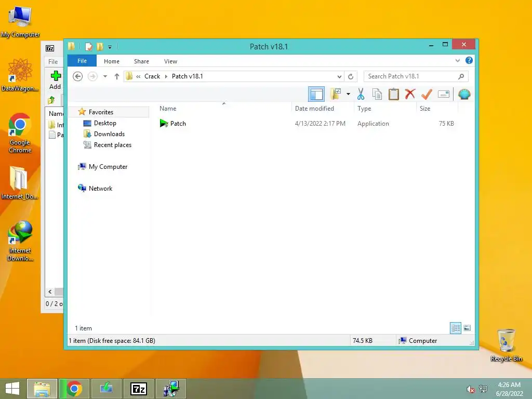
Task: Open the View ribbon tab
Action: (x=170, y=61)
